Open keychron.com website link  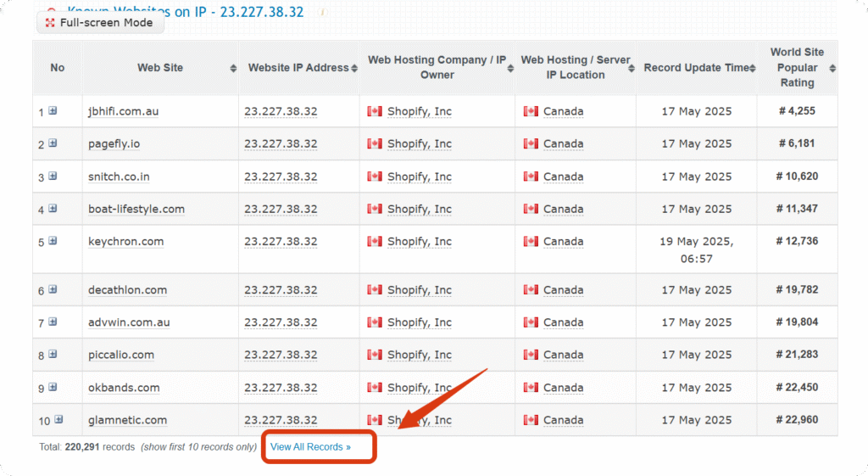pos(126,242)
